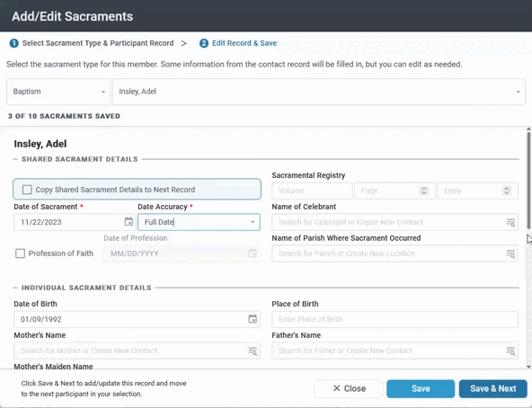Open the Baptism sacrament type dropdown

click(58, 92)
